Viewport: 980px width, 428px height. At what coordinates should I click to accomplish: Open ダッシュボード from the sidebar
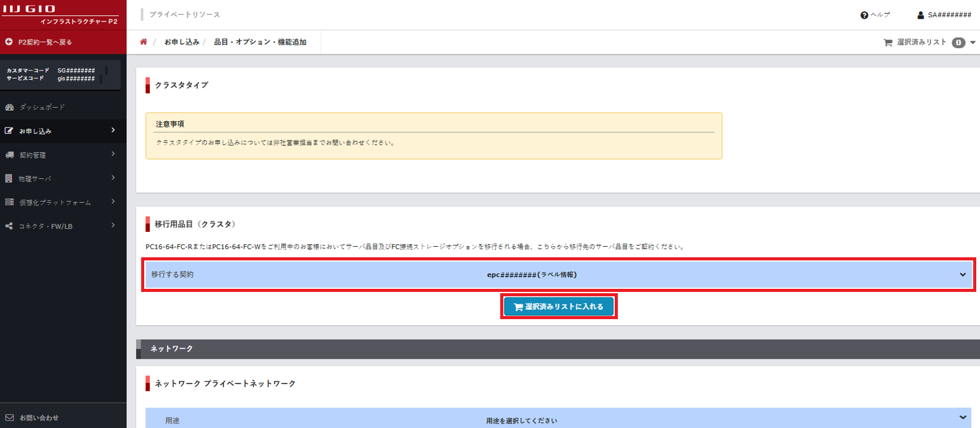coord(41,107)
